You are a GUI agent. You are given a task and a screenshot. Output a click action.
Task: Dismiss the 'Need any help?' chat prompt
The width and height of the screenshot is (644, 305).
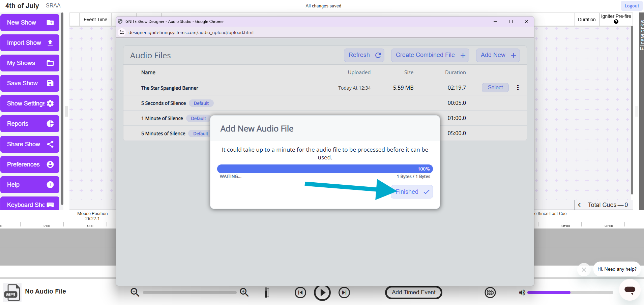tap(584, 270)
